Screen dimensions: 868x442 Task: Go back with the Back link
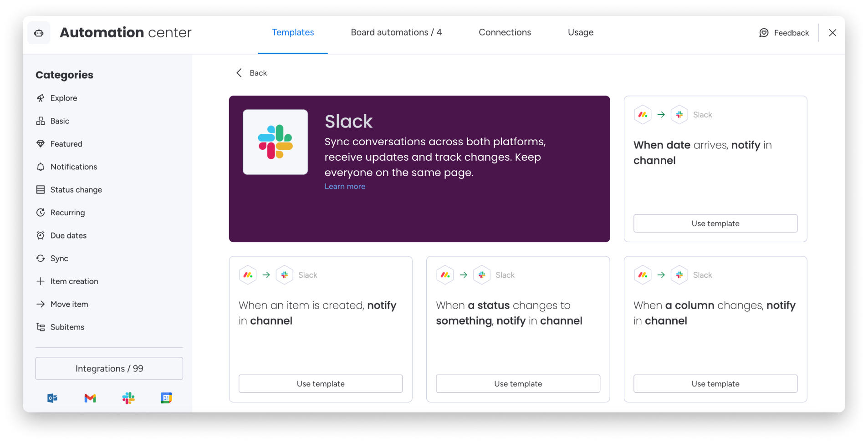251,73
